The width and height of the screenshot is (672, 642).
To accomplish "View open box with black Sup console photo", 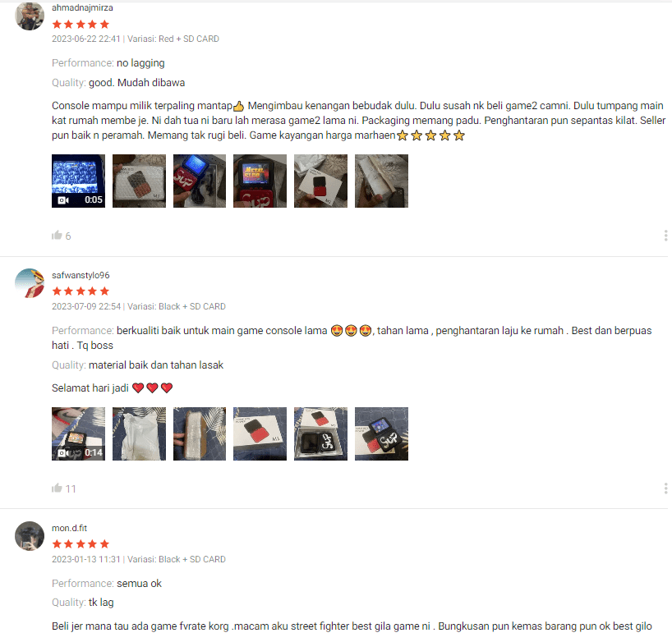I will click(x=320, y=433).
